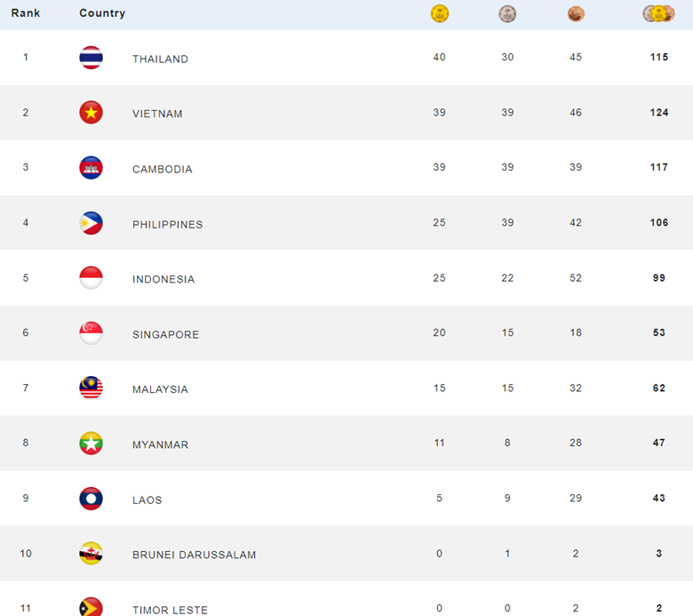Click the Indonesia flag icon
The width and height of the screenshot is (693, 616).
pos(91,278)
